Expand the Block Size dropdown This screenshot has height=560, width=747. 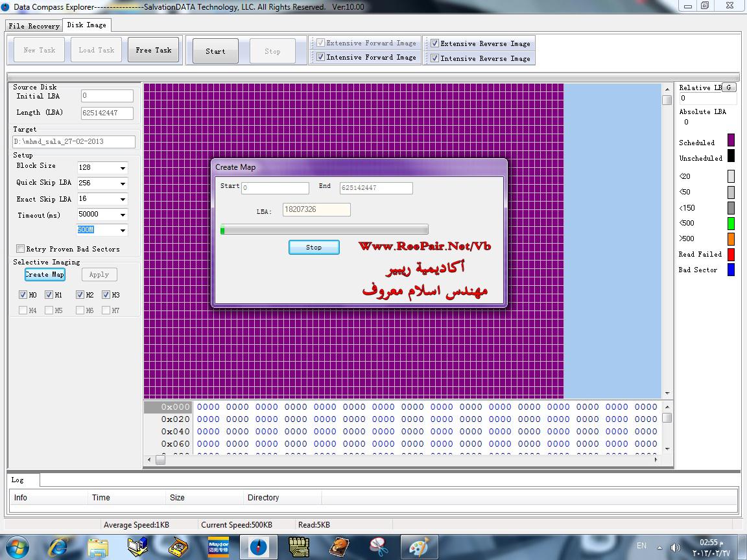point(123,168)
